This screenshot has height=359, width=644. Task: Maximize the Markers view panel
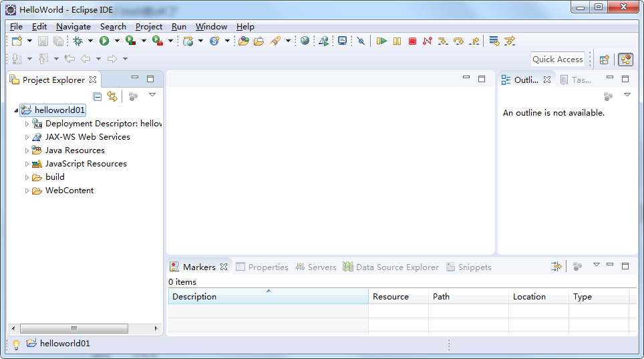pos(625,265)
